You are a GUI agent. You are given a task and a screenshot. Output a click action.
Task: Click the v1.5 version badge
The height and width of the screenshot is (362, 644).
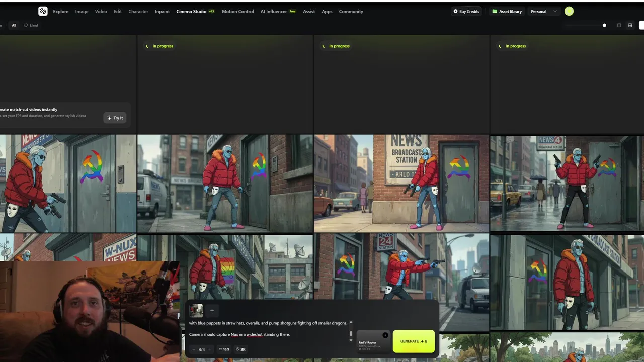point(212,11)
